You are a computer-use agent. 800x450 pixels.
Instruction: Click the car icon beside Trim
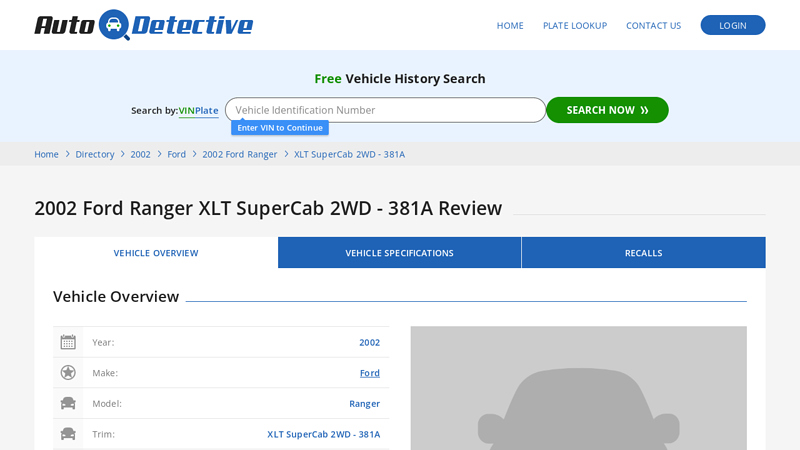coord(68,434)
